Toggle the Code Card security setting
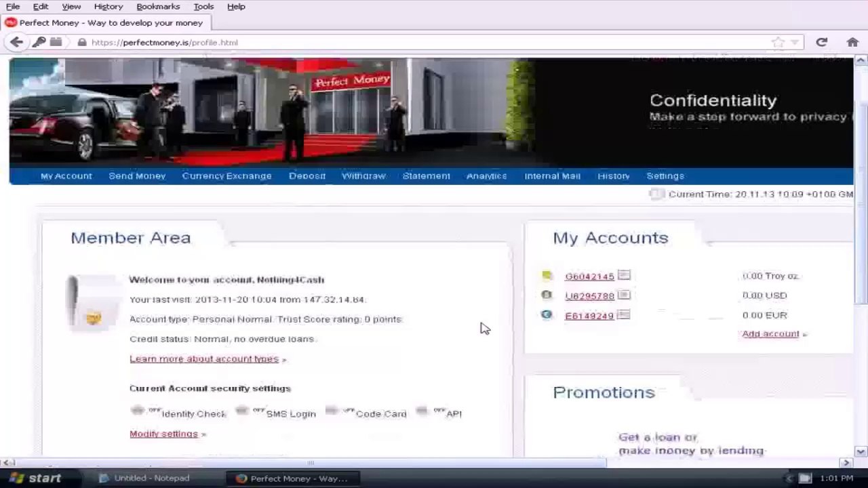This screenshot has width=868, height=488. click(x=332, y=411)
